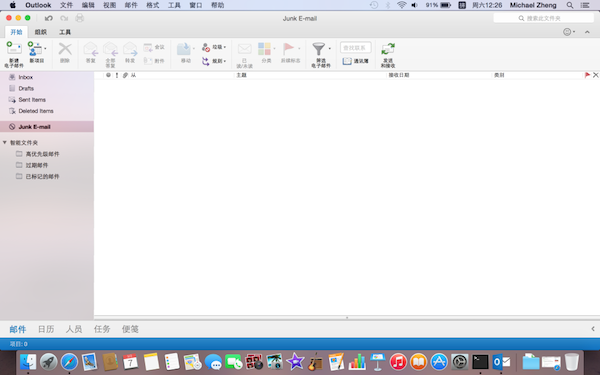
Task: Switch to 便笺 (Notes) view
Action: 130,329
